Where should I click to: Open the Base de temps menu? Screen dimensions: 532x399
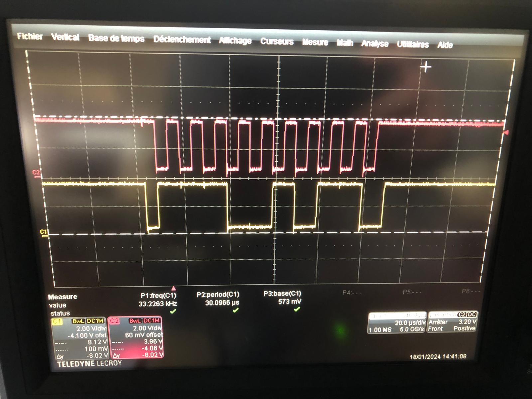[116, 39]
